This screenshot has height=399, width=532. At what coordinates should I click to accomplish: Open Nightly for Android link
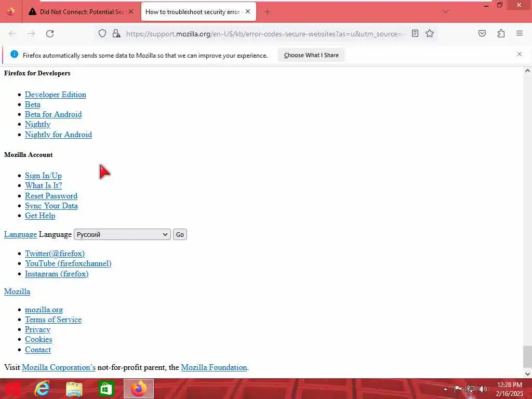tap(58, 135)
